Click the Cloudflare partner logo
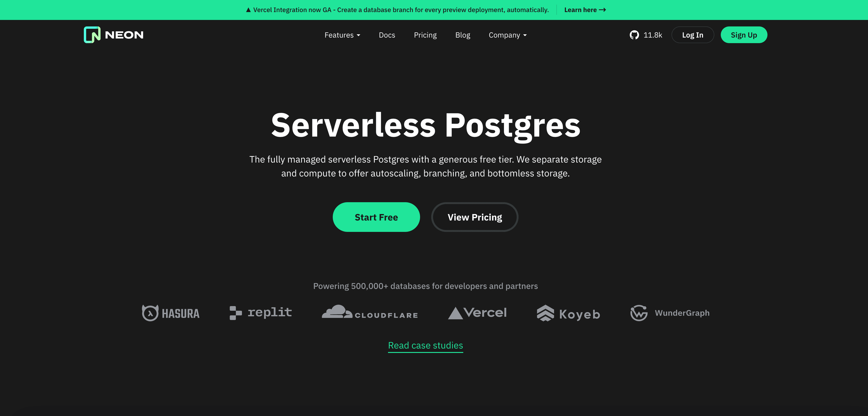Viewport: 868px width, 416px height. [369, 313]
